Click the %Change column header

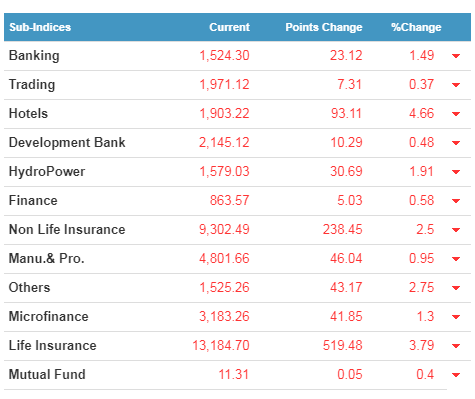pos(416,27)
